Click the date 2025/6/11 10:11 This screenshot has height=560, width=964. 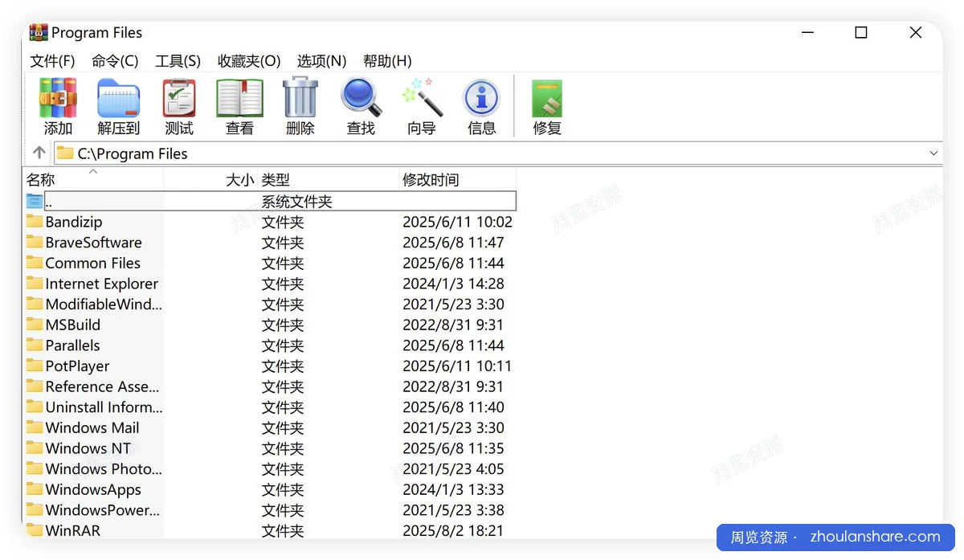[457, 366]
